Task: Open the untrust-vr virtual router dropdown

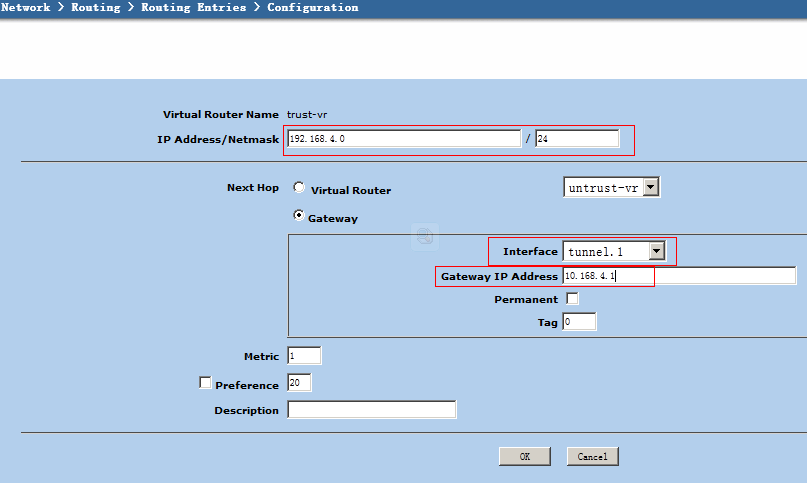Action: 650,187
